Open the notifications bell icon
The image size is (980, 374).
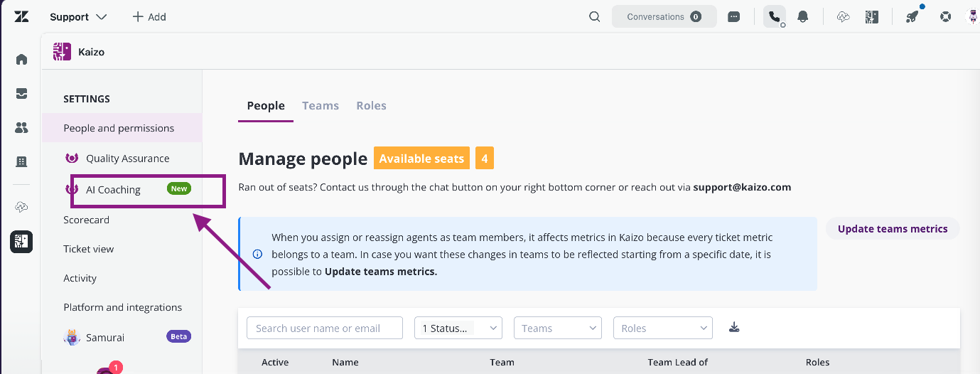pyautogui.click(x=803, y=16)
